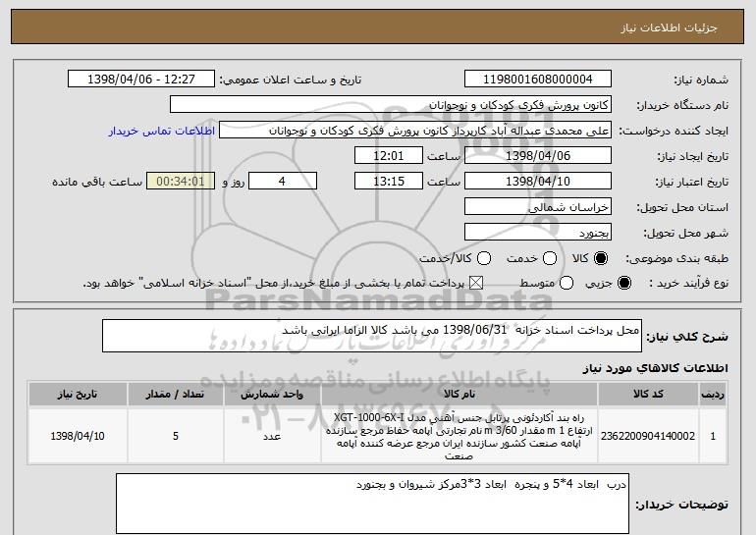Viewport: 756px width, 535px height.
Task: Click product code 2362200904140002 cell
Action: pos(648,436)
